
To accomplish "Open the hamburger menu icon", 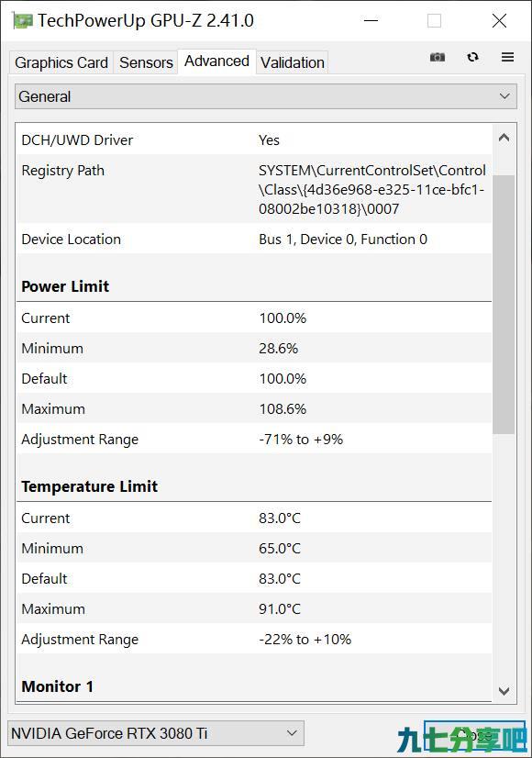I will click(x=507, y=57).
